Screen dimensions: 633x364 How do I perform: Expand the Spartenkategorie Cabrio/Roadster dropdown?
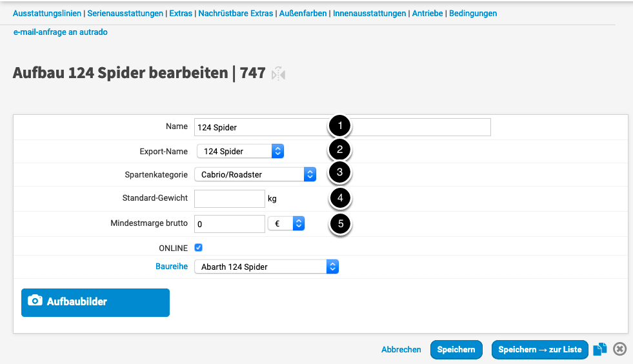pyautogui.click(x=256, y=174)
